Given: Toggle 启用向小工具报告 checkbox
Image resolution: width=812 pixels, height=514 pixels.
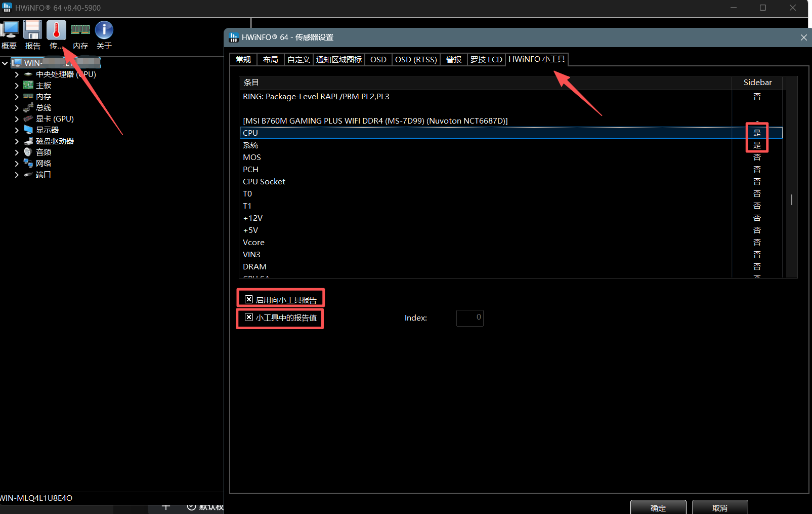Looking at the screenshot, I should 249,299.
